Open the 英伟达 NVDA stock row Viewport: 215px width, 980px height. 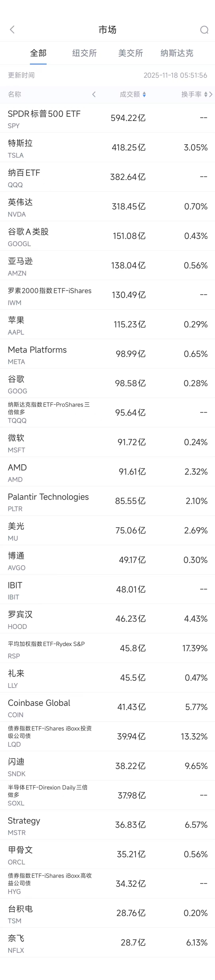click(107, 207)
